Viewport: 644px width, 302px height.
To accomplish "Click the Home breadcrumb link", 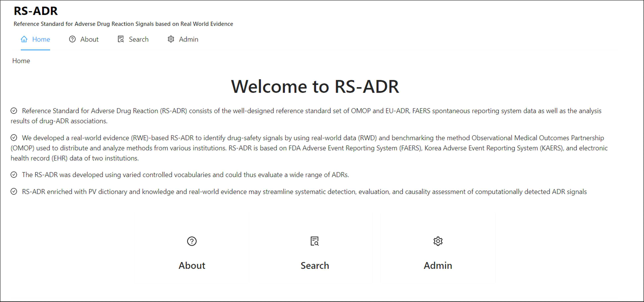I will [21, 61].
